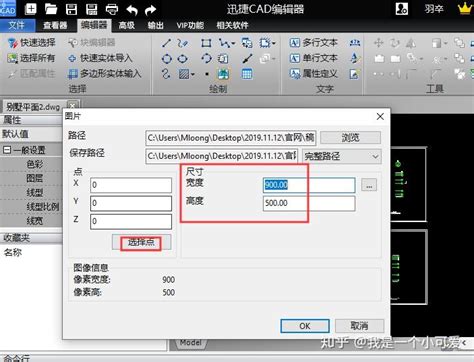Viewport: 474px width, 362px height.
Task: Switch to the Editor (编辑器) tab
Action: (94, 25)
